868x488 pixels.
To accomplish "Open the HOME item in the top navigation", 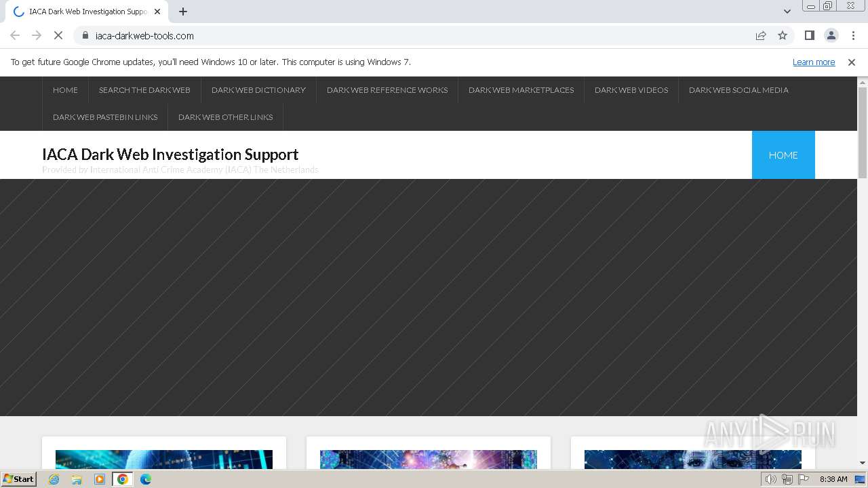I will (65, 90).
